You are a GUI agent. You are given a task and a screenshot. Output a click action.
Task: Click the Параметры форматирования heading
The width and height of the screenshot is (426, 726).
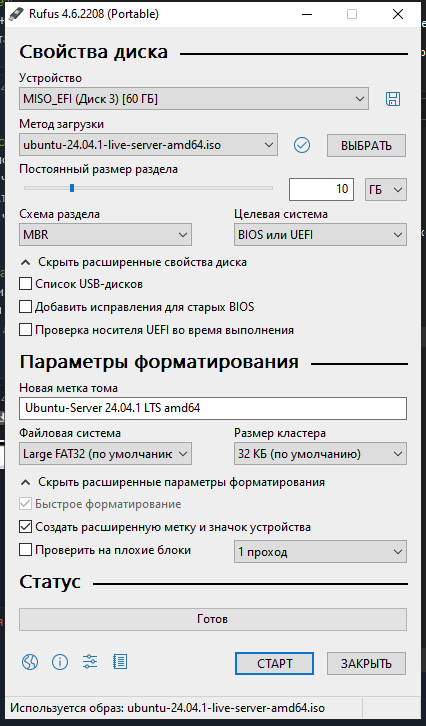(x=159, y=362)
